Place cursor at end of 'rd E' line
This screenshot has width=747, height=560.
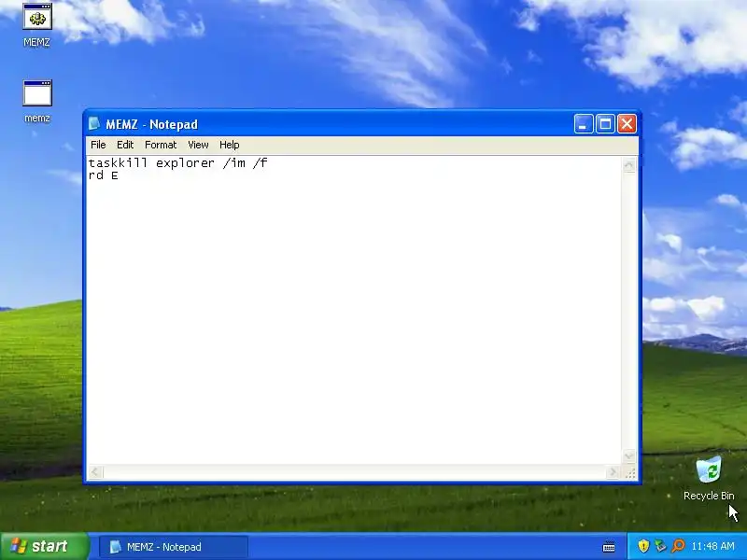tap(120, 175)
